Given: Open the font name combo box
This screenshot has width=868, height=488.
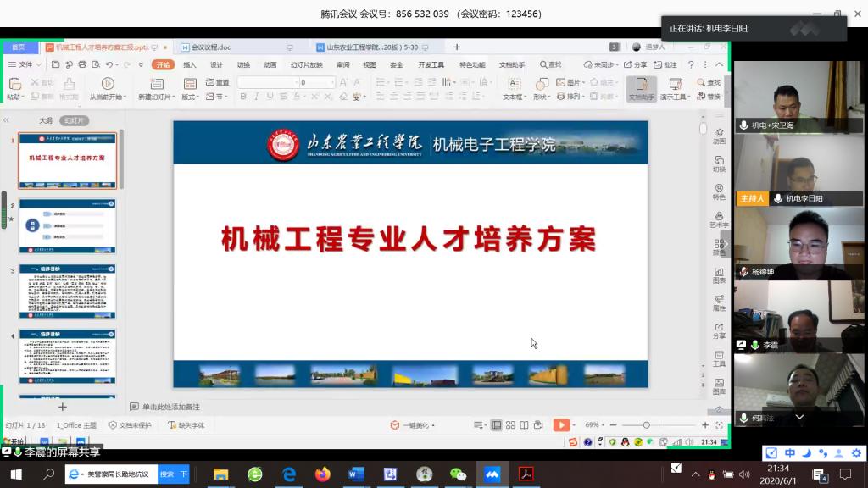Looking at the screenshot, I should click(266, 82).
